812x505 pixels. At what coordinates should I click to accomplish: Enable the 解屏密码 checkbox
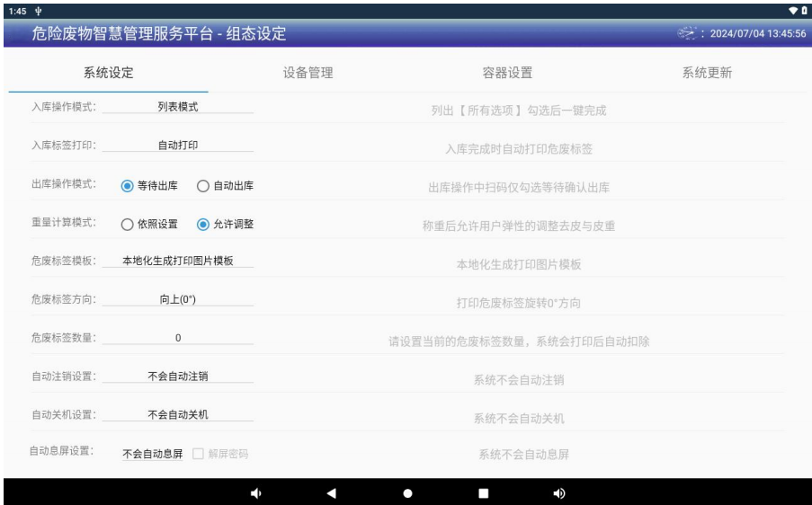point(199,452)
